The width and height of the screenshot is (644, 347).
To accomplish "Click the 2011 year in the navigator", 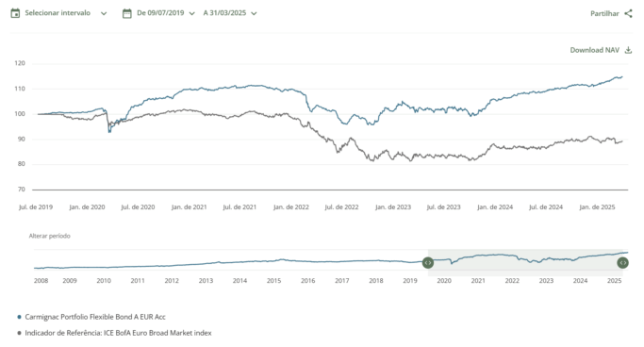I will [138, 281].
